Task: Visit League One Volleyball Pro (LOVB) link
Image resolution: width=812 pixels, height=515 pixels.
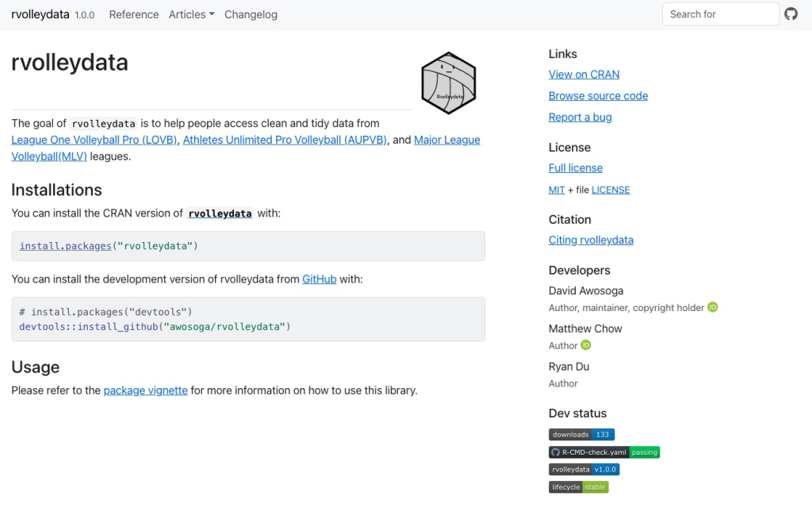Action: [94, 140]
